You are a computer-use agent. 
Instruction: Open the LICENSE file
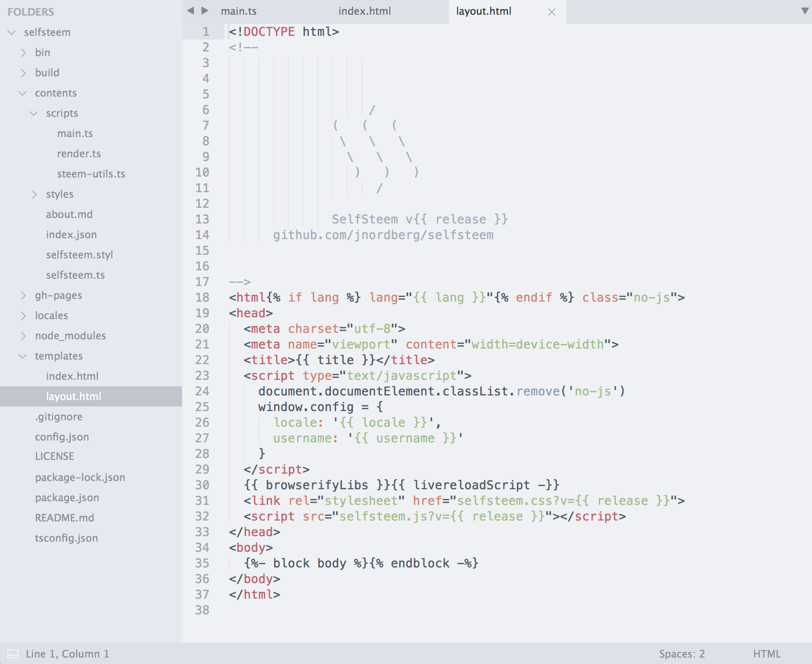pyautogui.click(x=55, y=456)
